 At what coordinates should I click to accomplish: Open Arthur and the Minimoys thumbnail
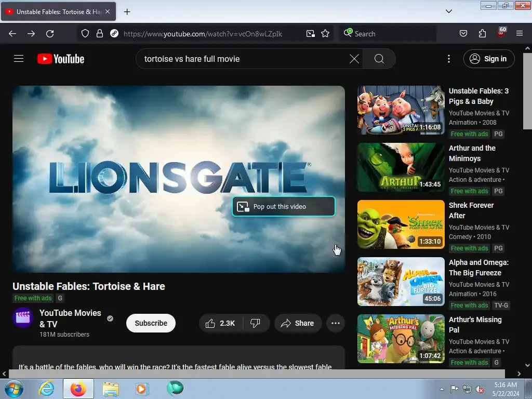pos(401,167)
